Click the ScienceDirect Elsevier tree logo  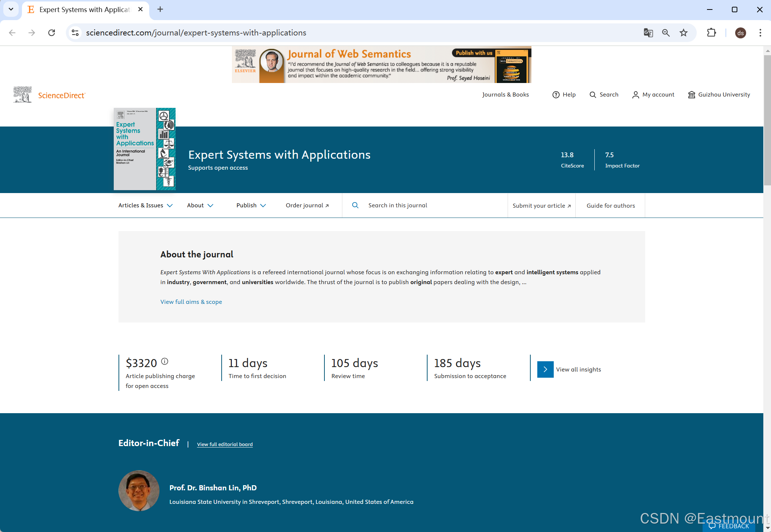pos(23,95)
